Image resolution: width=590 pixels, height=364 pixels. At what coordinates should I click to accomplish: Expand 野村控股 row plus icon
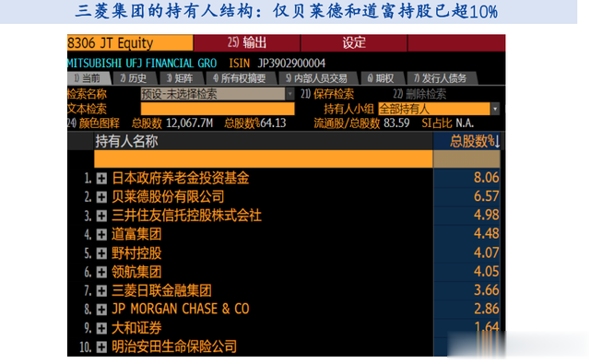pos(101,253)
